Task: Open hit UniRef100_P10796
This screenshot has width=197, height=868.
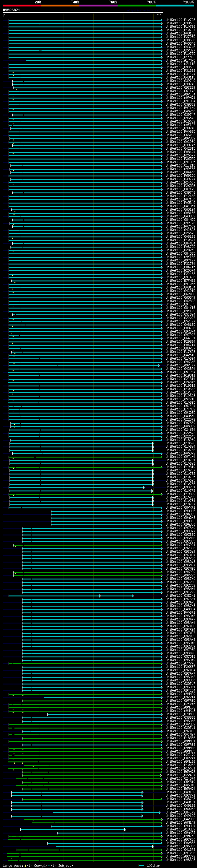Action: tap(180, 26)
